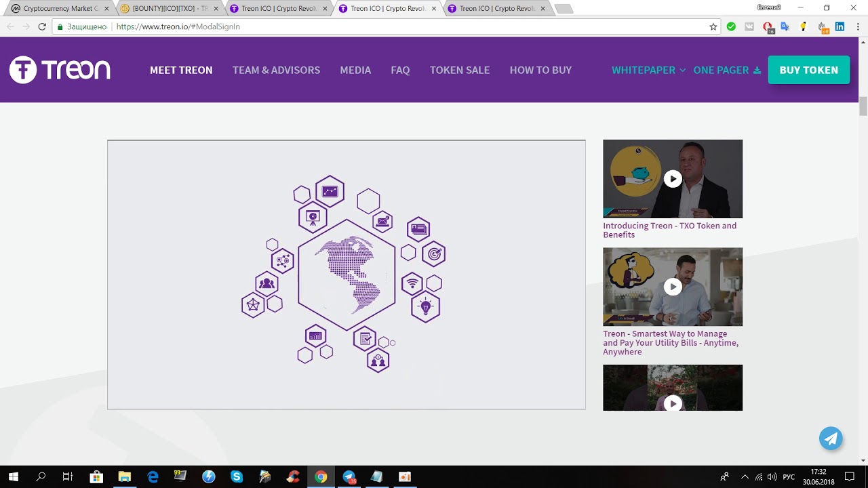
Task: Open Skype from the taskbar
Action: pos(237,476)
